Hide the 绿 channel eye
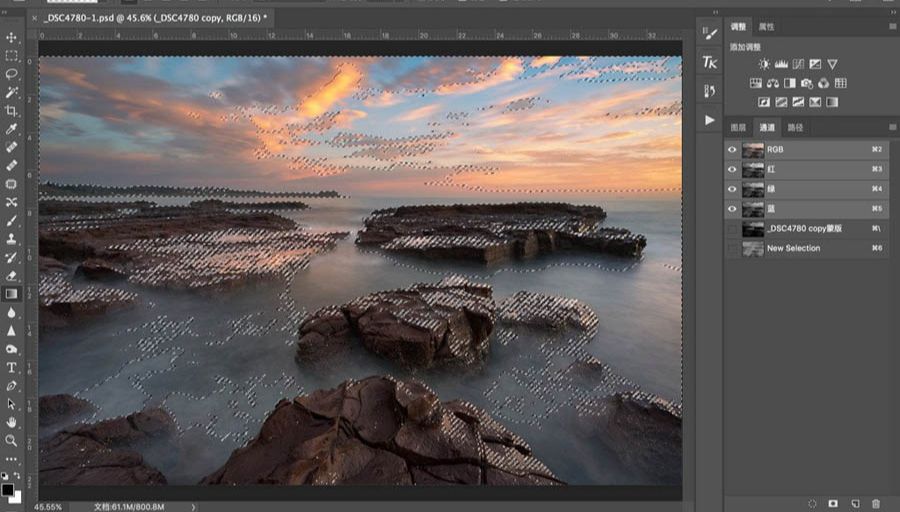This screenshot has height=512, width=900. (732, 189)
